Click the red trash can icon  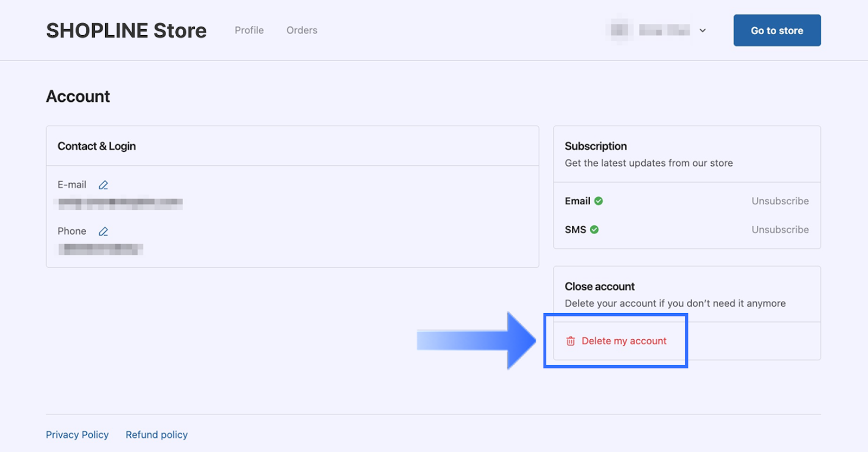(x=571, y=341)
